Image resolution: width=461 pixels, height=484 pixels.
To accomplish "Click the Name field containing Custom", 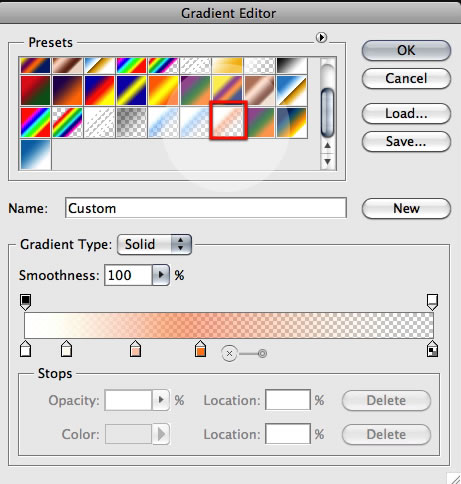I will (x=206, y=208).
